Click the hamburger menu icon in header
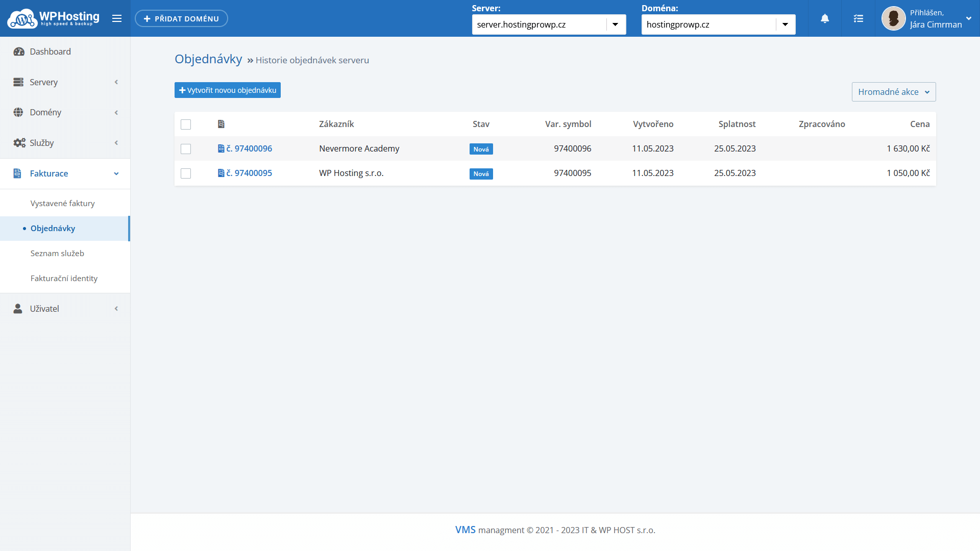 tap(117, 18)
